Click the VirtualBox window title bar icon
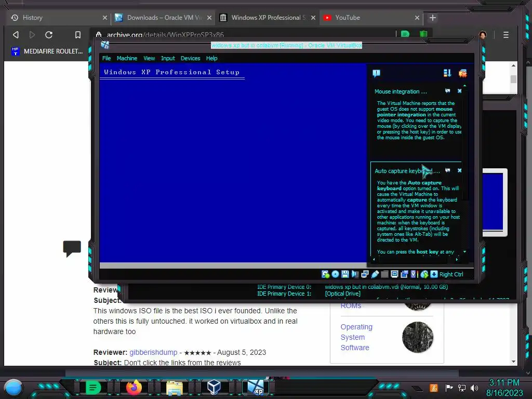The height and width of the screenshot is (399, 532). 105,45
